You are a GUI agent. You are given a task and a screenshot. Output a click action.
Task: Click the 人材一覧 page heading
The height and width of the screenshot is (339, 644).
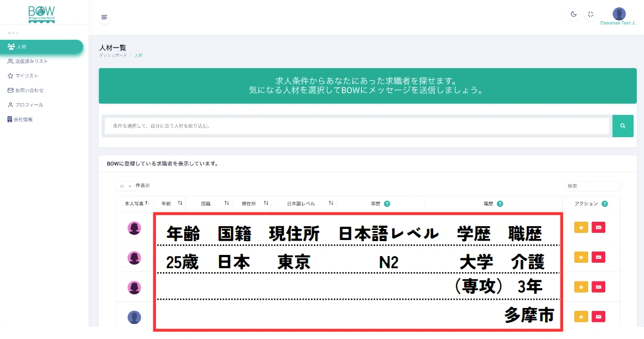pos(112,48)
